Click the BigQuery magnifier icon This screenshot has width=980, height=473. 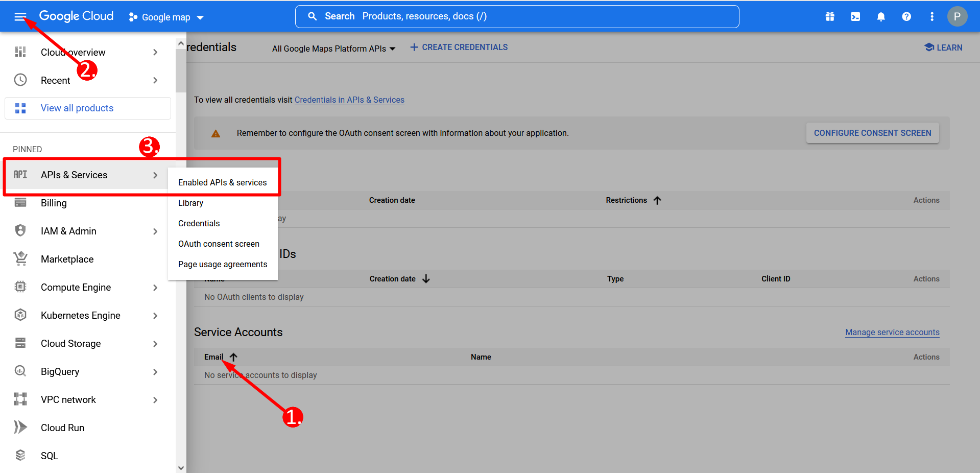click(x=20, y=371)
